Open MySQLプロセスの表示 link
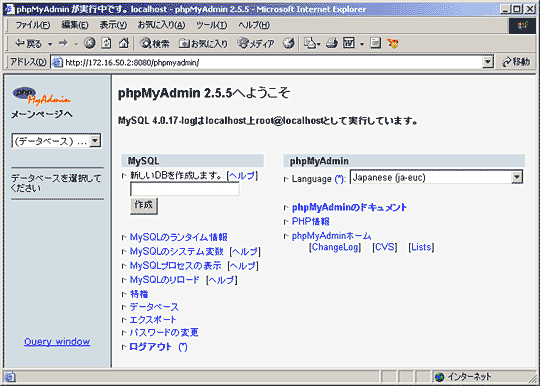540x386 pixels. click(x=176, y=266)
